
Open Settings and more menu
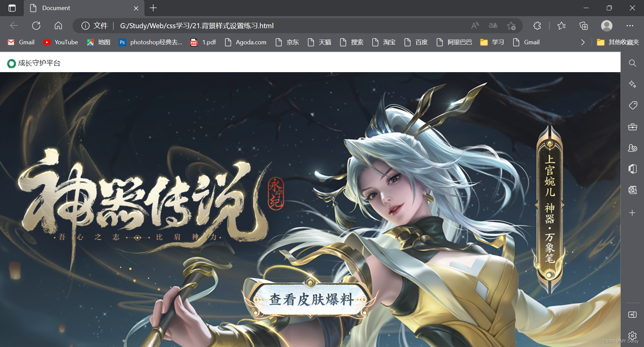click(630, 26)
